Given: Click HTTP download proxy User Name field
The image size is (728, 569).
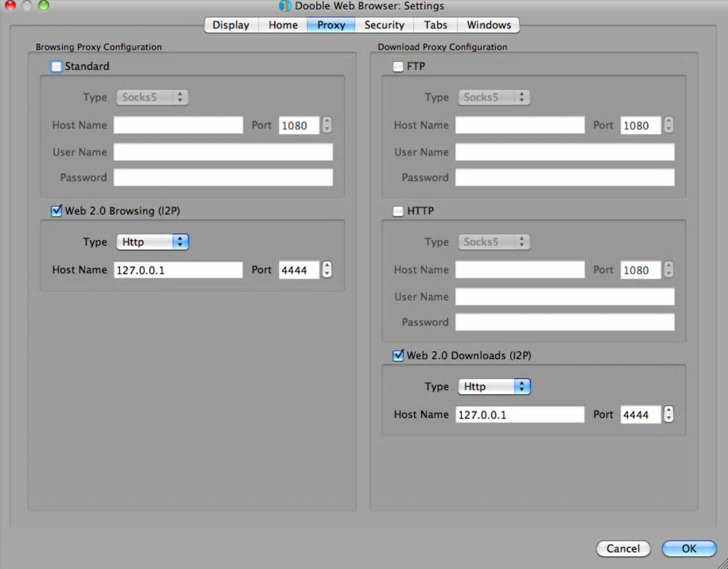Looking at the screenshot, I should 565,297.
